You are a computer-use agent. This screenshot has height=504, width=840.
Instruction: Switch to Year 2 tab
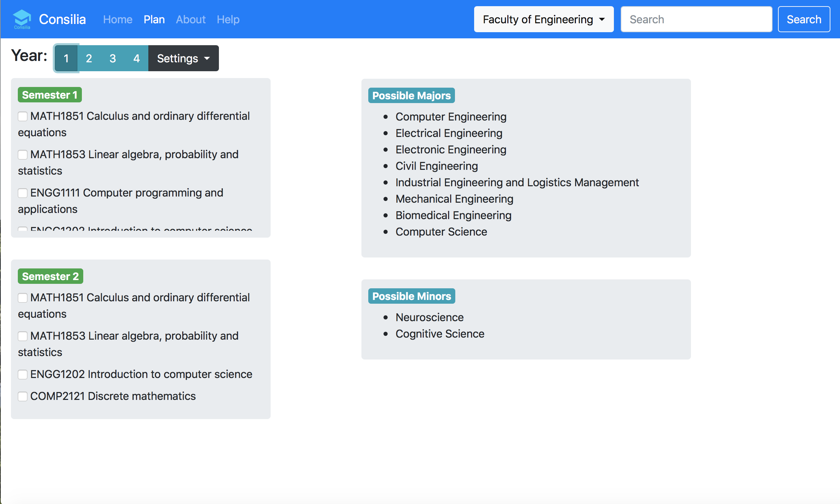click(89, 59)
